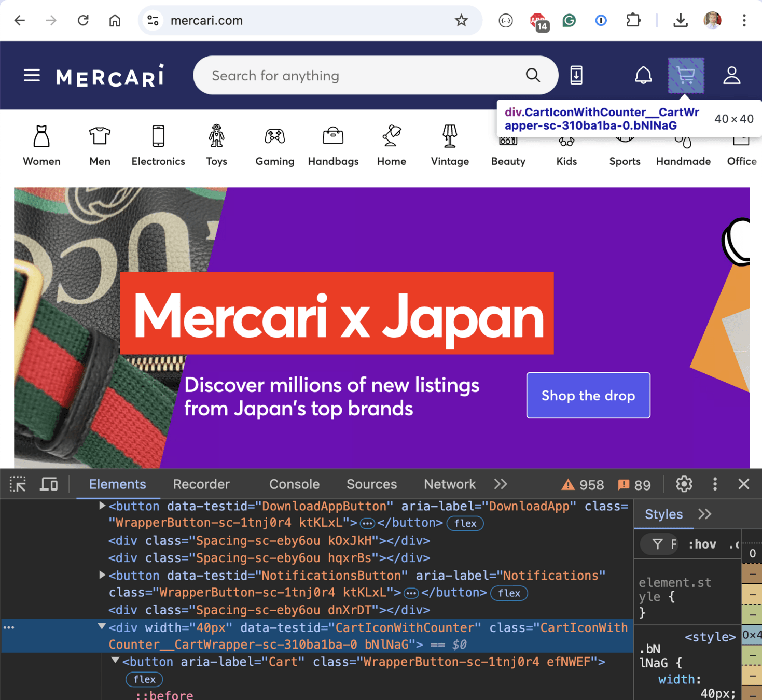Viewport: 762px width, 700px height.
Task: Toggle flex badge on DownloadAppButton
Action: pos(465,524)
